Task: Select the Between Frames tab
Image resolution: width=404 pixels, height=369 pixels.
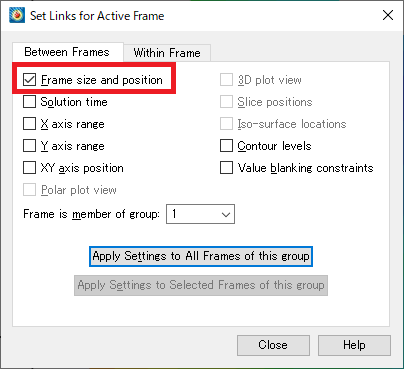Action: [x=67, y=52]
